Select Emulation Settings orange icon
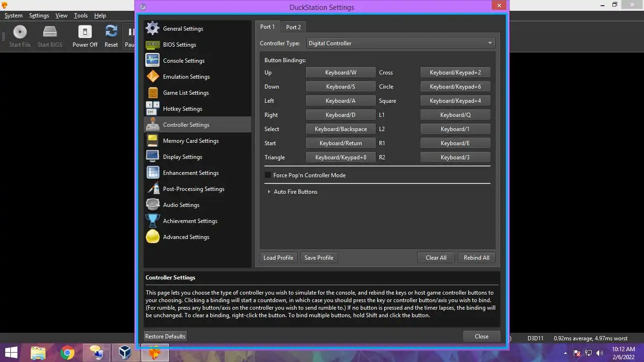The image size is (644, 362). [152, 76]
